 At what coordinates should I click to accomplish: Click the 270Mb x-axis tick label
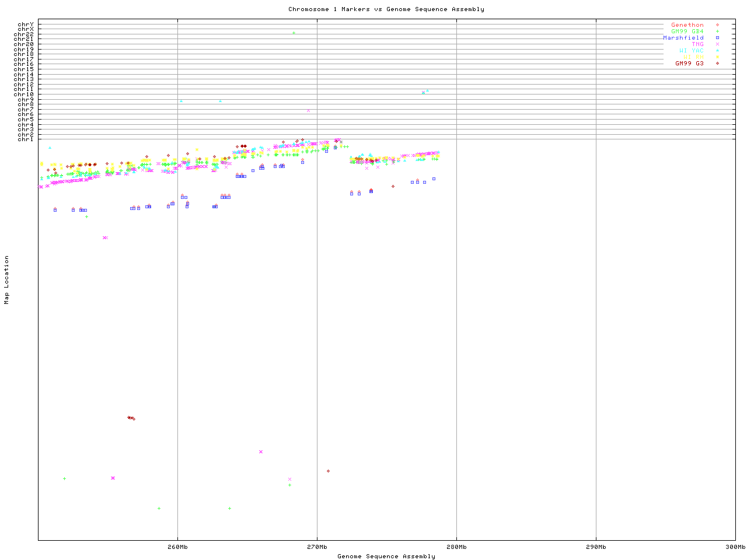[317, 547]
